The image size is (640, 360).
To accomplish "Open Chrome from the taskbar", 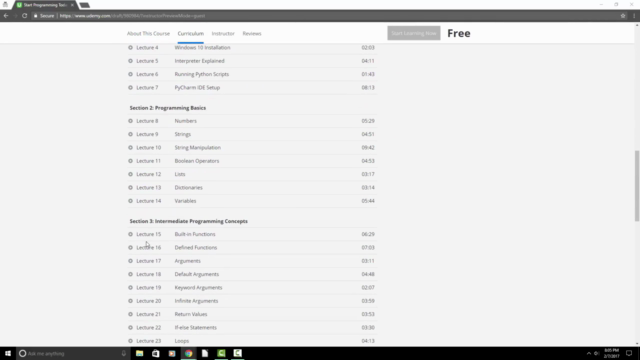I will (x=189, y=353).
